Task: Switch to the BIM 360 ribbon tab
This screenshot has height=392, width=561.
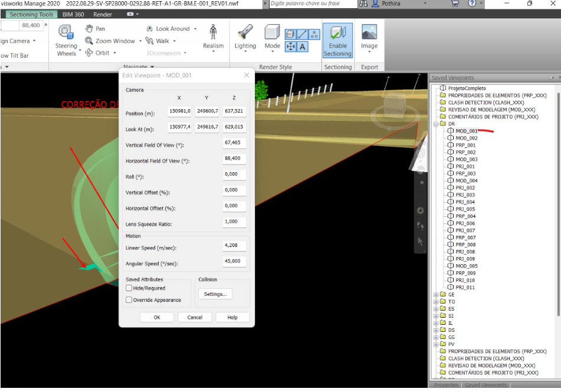Action: point(74,14)
